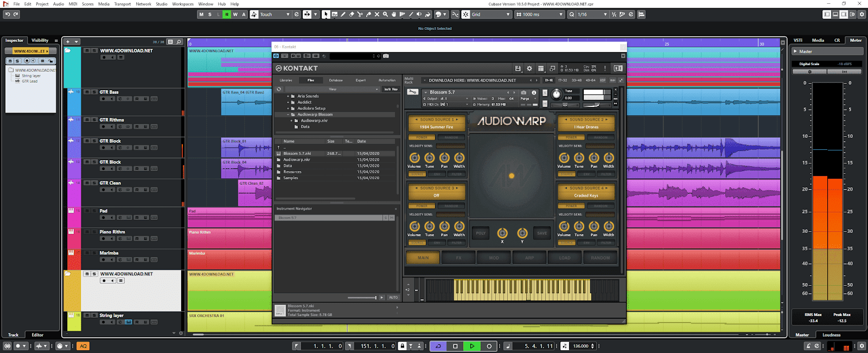Mute the GTR Bass track
This screenshot has height=353, width=868.
point(87,92)
